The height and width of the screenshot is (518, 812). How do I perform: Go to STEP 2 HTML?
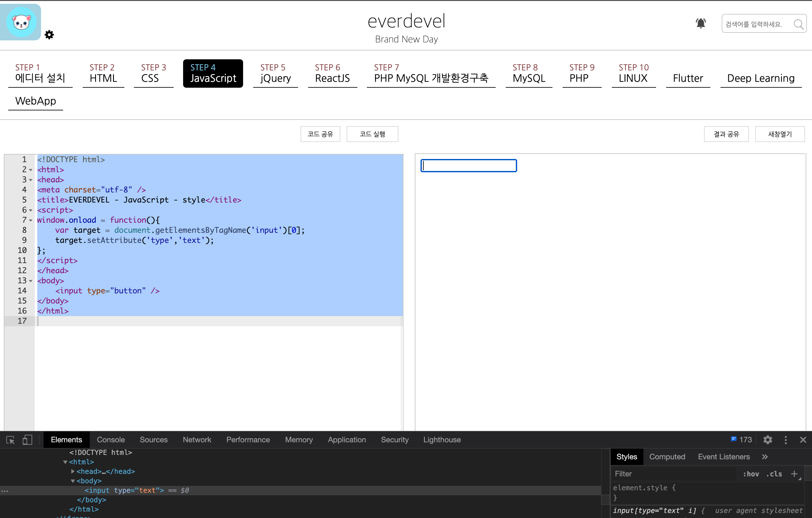click(103, 73)
